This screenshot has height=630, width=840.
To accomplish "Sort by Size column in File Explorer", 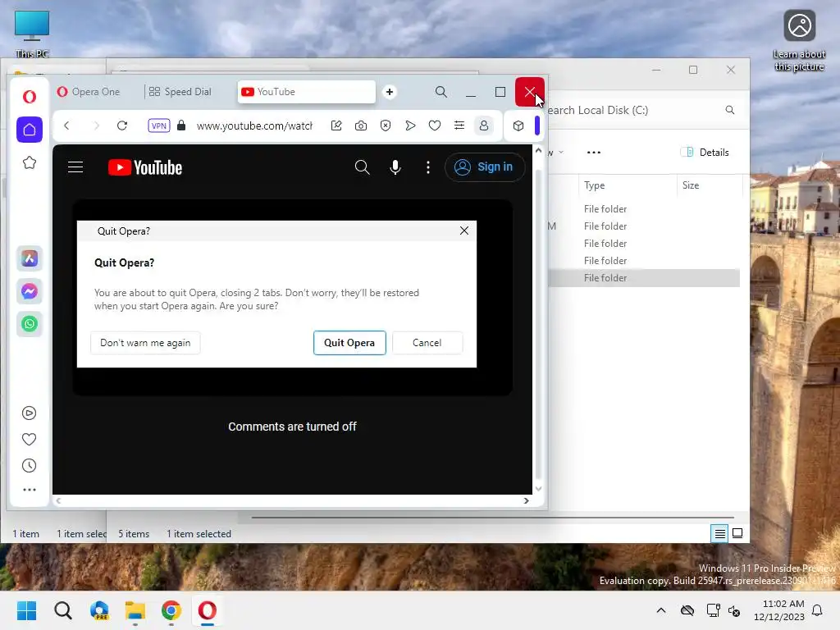I will [x=710, y=185].
